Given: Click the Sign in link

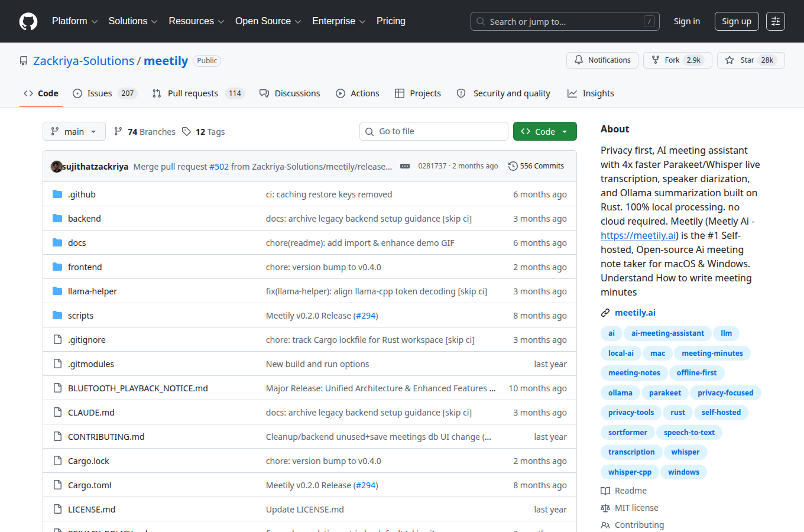Looking at the screenshot, I should click(687, 21).
